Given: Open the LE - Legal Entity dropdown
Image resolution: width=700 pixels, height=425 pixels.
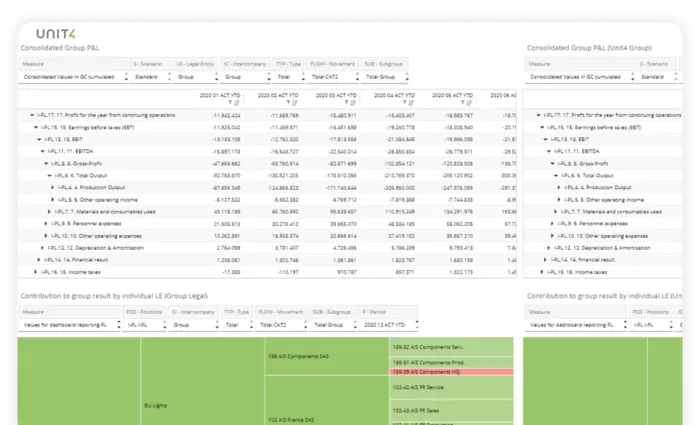Looking at the screenshot, I should (196, 77).
